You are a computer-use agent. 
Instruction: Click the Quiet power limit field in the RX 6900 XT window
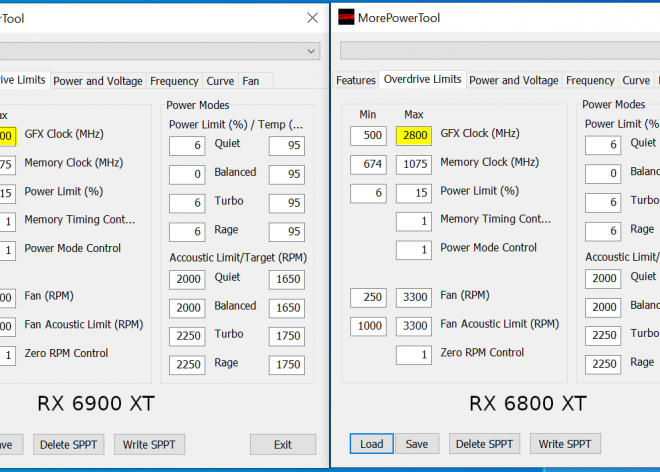[x=187, y=146]
